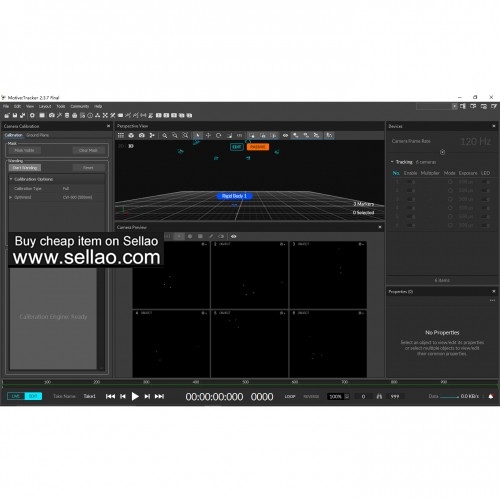Switch to LIVE mode toggle
500x500 pixels.
tap(16, 396)
